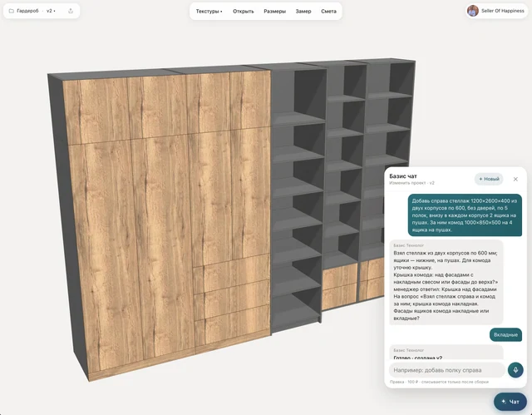Click the share/export icon in top-left panel
This screenshot has width=532, height=415.
click(x=71, y=11)
